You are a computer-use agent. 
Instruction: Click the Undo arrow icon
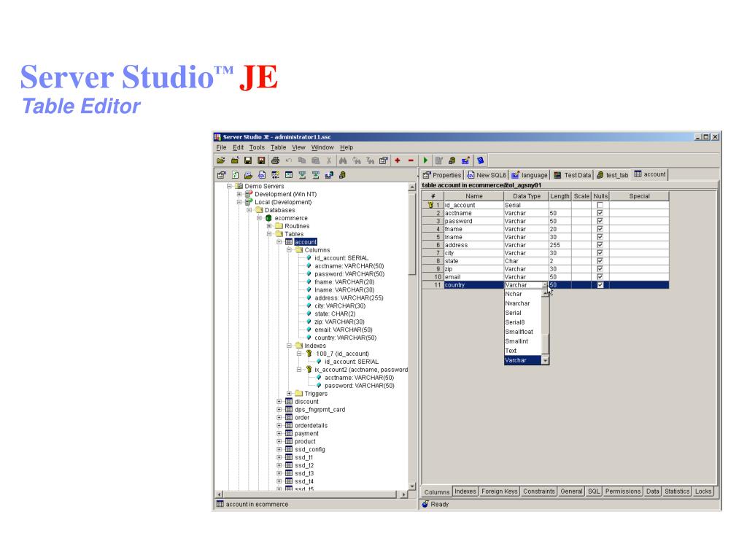pyautogui.click(x=288, y=160)
